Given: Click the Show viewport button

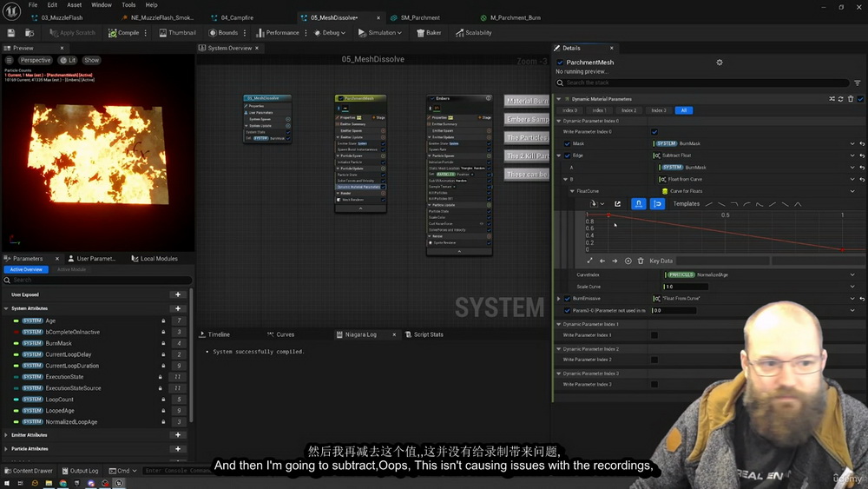Looking at the screenshot, I should pyautogui.click(x=91, y=60).
